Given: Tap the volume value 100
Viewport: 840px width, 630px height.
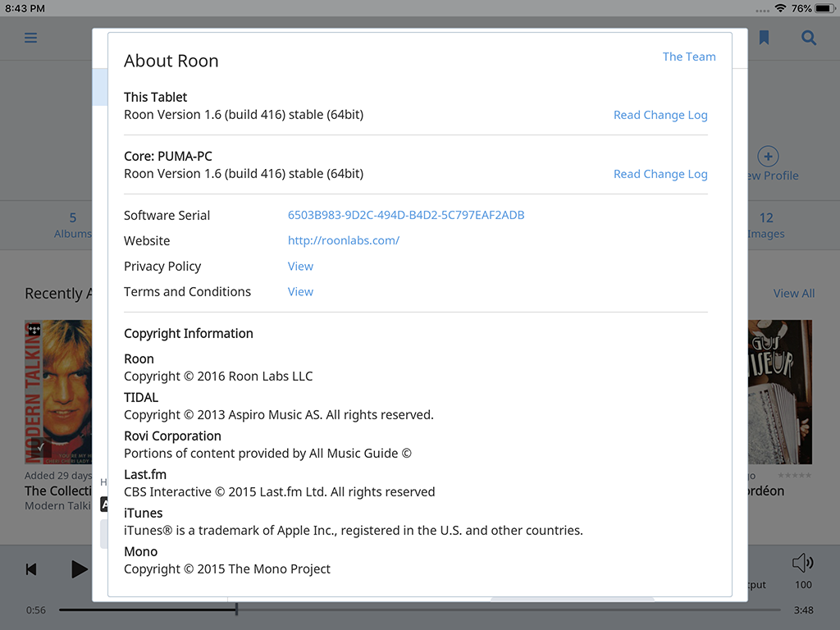Looking at the screenshot, I should click(x=803, y=585).
